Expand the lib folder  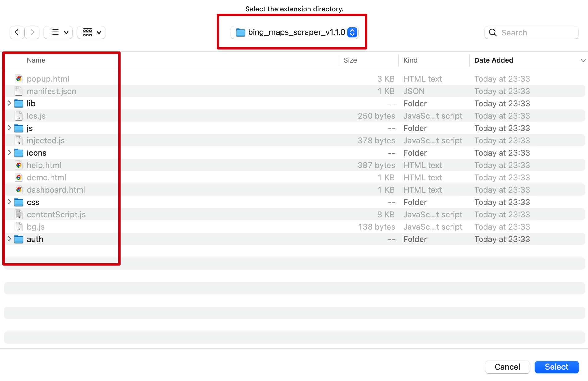click(10, 103)
